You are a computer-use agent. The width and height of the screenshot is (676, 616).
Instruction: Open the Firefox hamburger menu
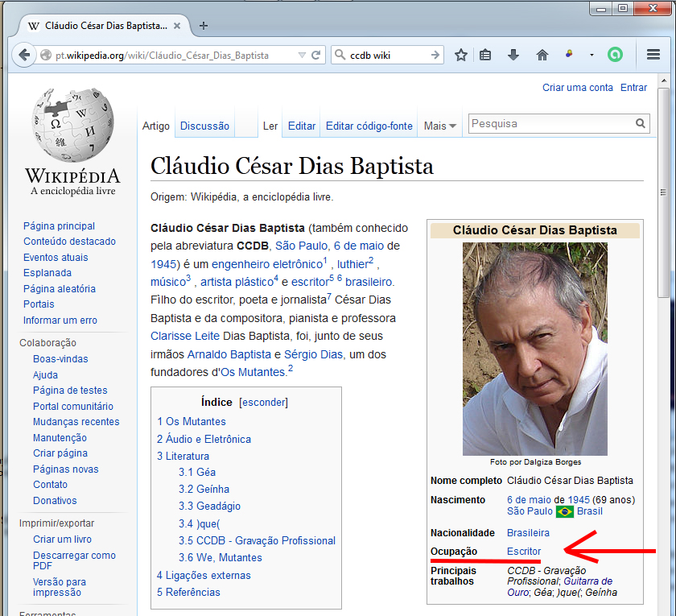[653, 55]
